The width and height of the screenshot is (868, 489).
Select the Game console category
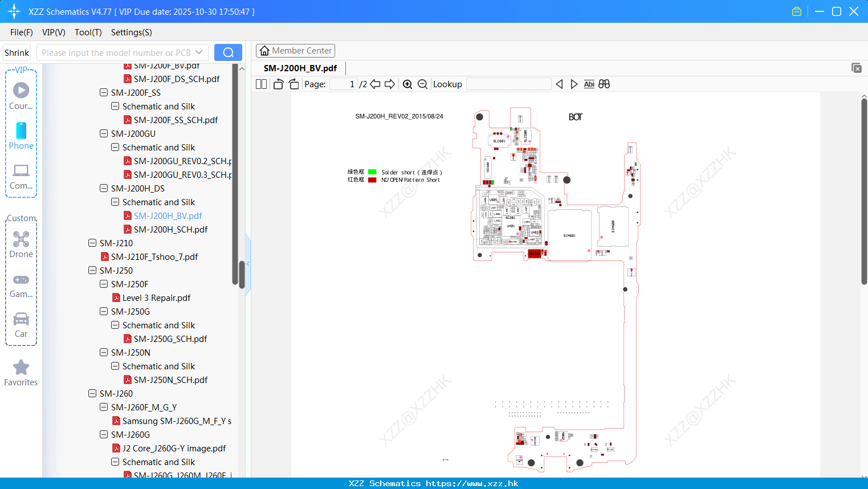(21, 285)
